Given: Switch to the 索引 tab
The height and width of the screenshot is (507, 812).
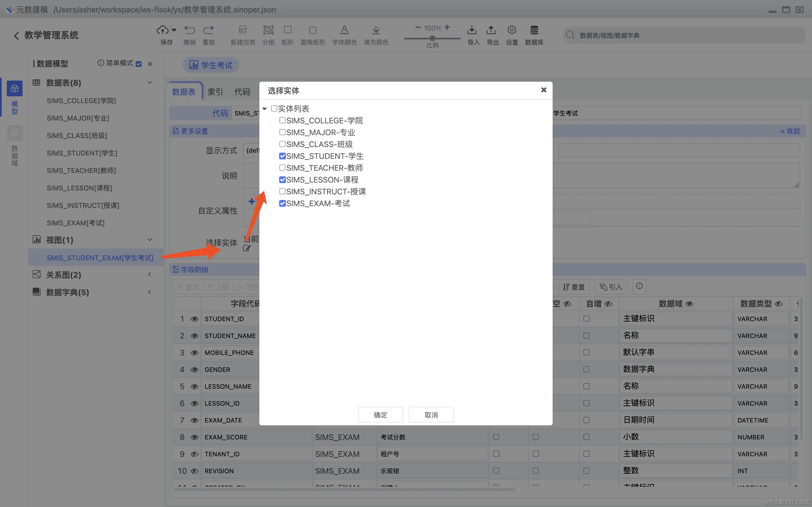Looking at the screenshot, I should (215, 92).
